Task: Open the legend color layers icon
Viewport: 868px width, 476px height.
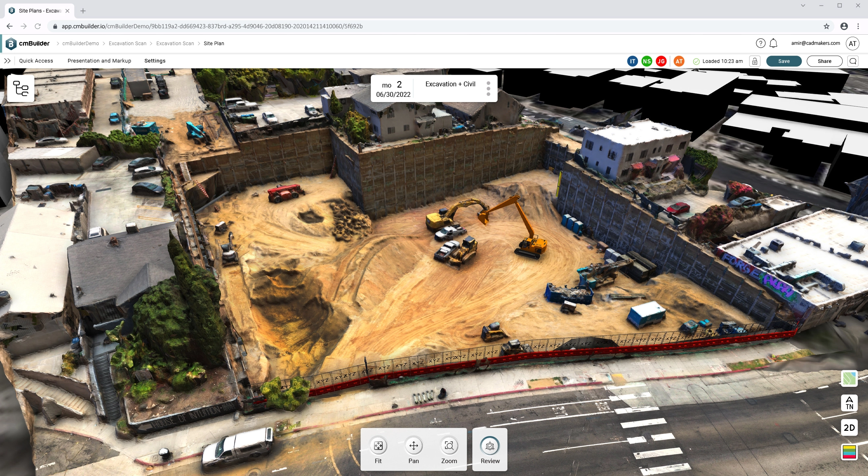Action: [x=849, y=452]
